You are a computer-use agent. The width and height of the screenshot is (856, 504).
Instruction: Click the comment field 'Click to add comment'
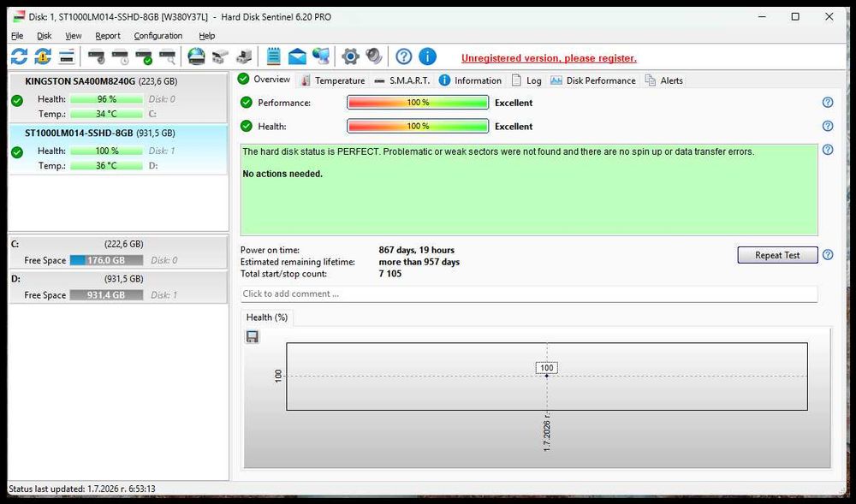[528, 294]
